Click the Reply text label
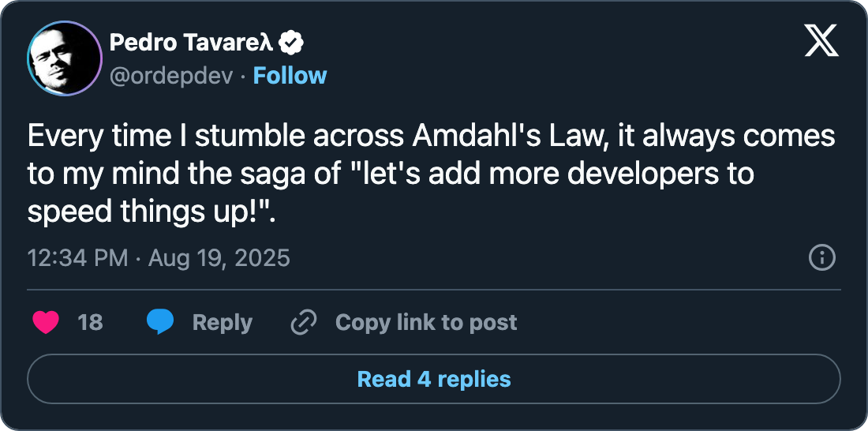 tap(223, 322)
